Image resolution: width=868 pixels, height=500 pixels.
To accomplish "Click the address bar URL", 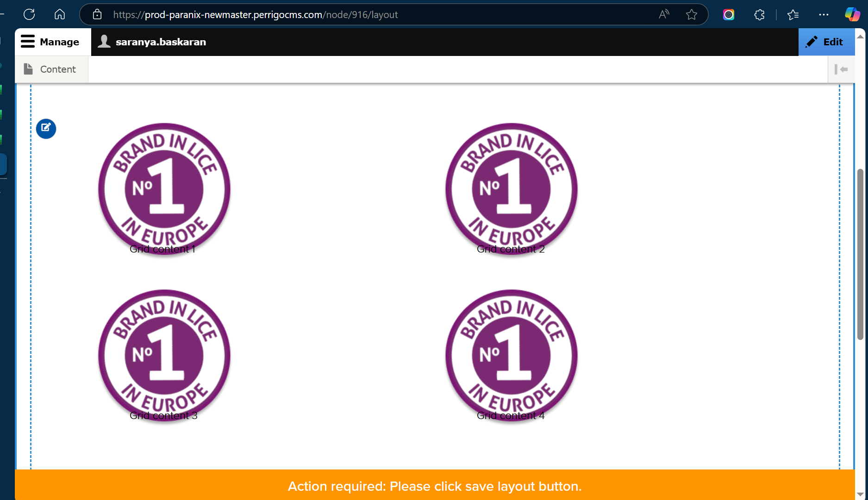I will (x=255, y=15).
